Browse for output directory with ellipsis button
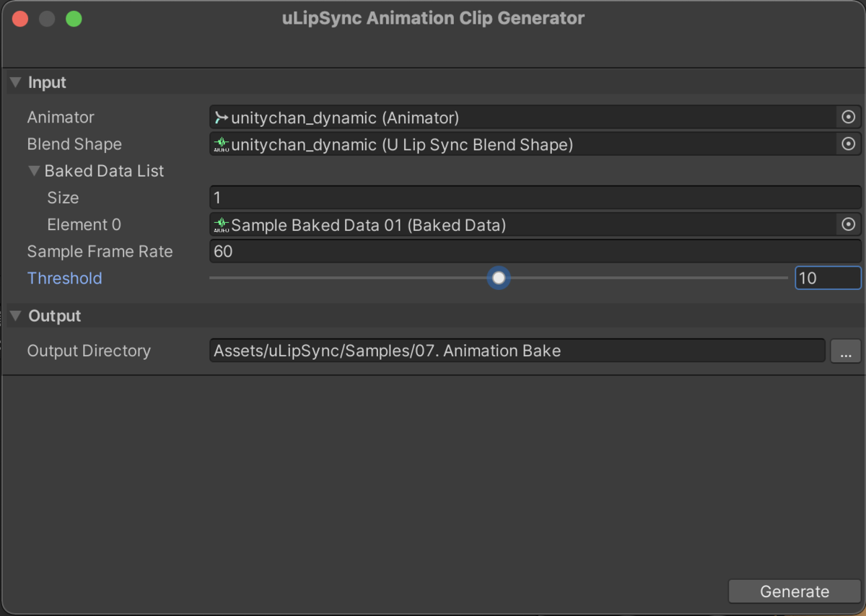 pyautogui.click(x=846, y=351)
